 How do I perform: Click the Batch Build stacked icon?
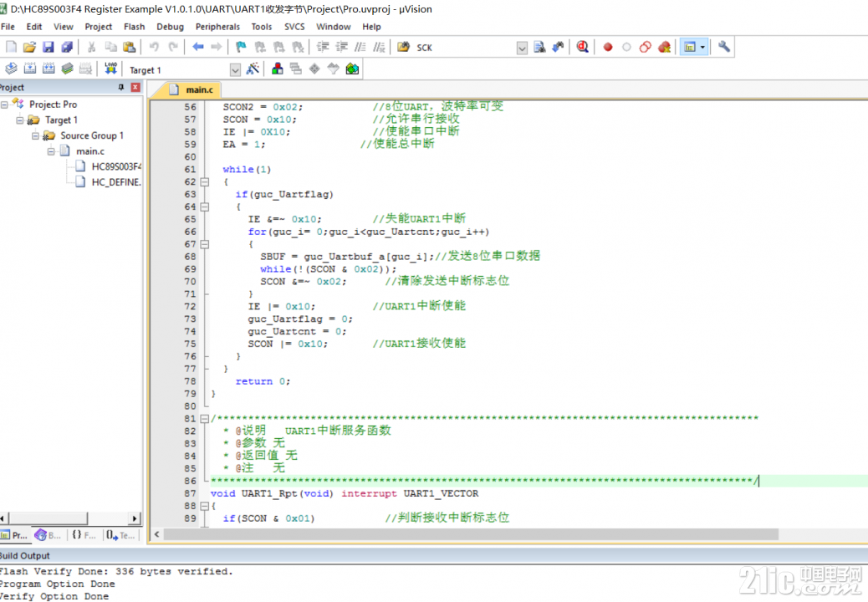click(x=68, y=69)
